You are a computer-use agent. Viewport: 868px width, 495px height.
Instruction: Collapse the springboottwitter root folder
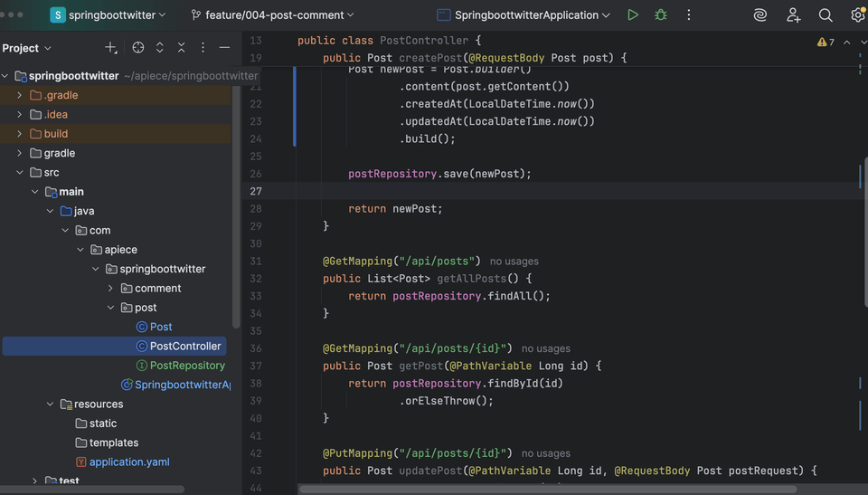(x=5, y=76)
